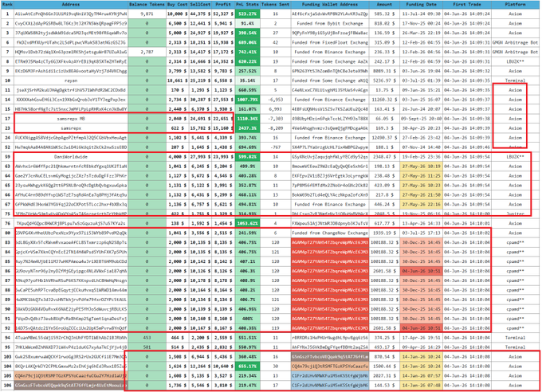Select the -7,303 tokens sent cell
The width and height of the screenshot is (542, 392).
click(x=276, y=119)
